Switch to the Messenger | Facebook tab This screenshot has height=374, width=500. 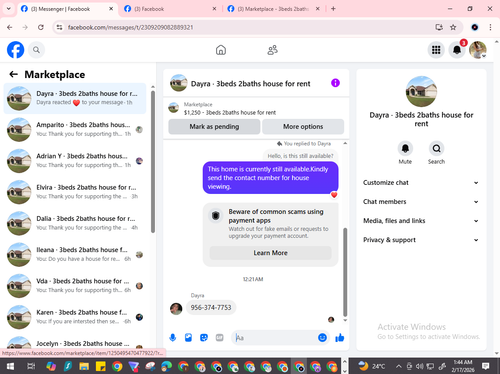(x=67, y=9)
